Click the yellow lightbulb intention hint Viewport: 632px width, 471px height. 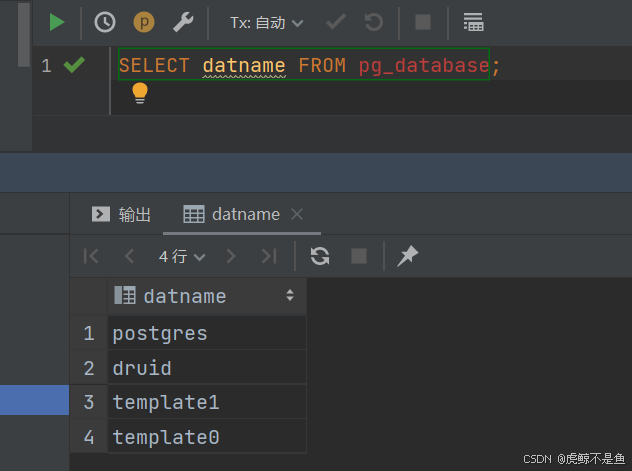pos(140,94)
